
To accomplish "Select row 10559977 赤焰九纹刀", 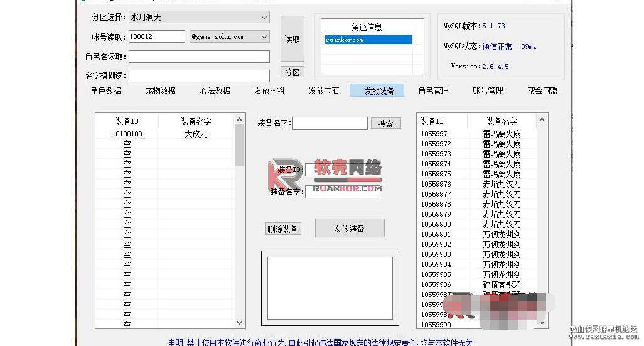I will tap(477, 194).
